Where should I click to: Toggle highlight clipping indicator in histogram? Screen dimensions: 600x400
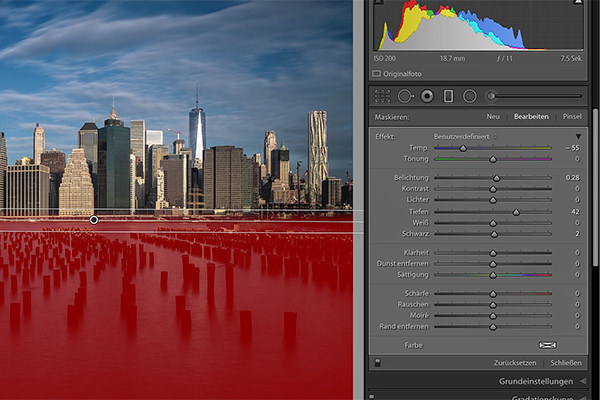pos(578,2)
